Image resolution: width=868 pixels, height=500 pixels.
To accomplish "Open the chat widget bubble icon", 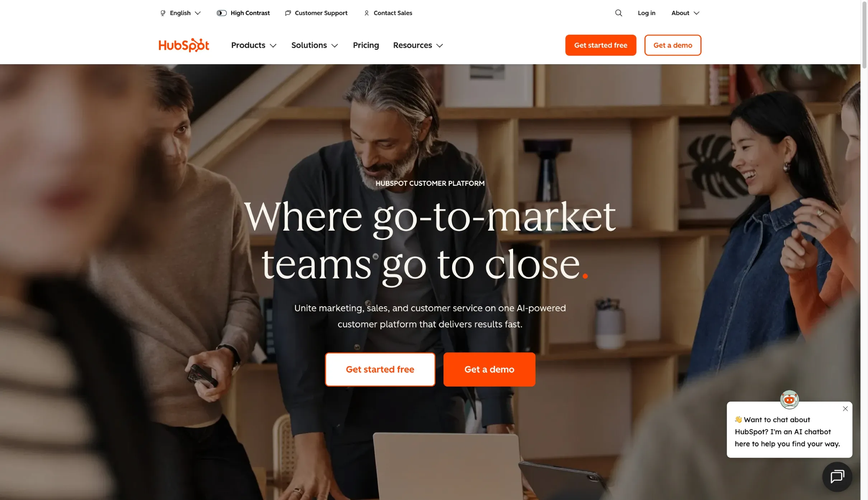I will (837, 477).
